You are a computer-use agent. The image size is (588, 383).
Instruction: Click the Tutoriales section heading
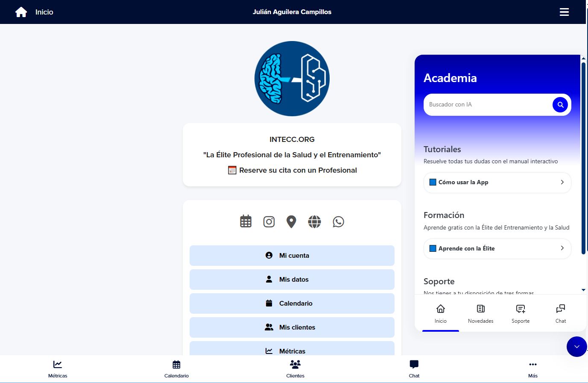pyautogui.click(x=442, y=149)
